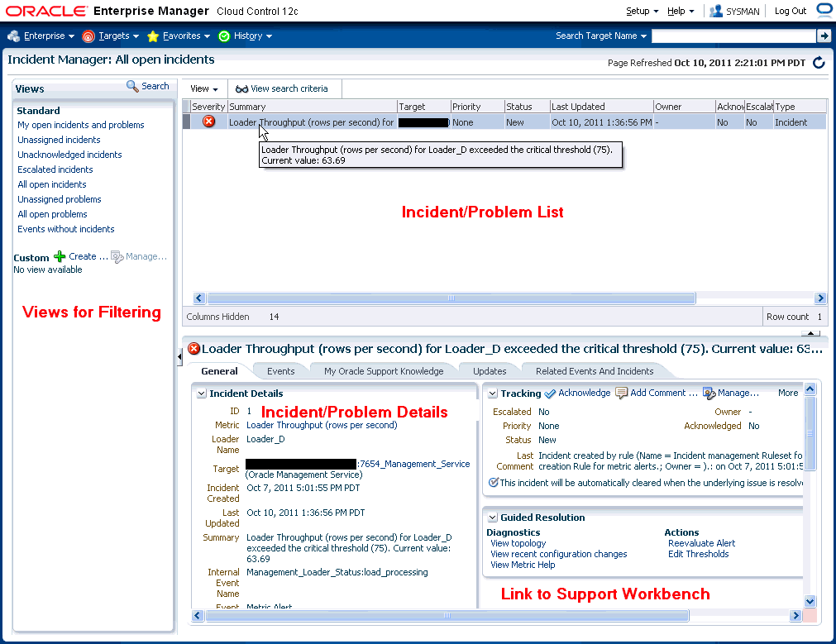836x644 pixels.
Task: Collapse the Tracking section
Action: (x=493, y=394)
